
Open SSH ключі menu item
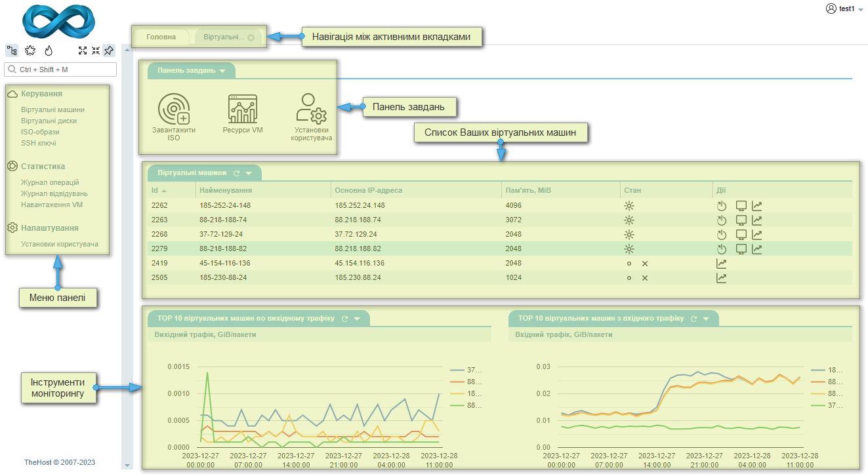(x=38, y=143)
